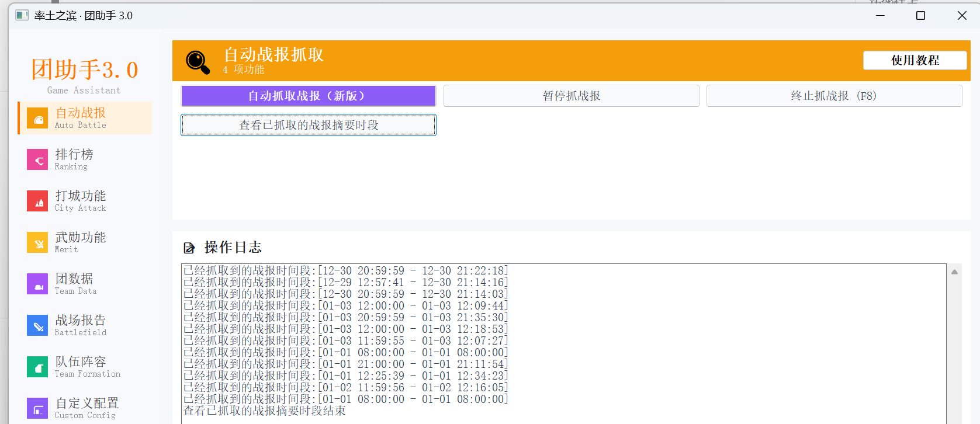Click the magnifier icon in orange header
980x424 pixels.
(x=198, y=61)
